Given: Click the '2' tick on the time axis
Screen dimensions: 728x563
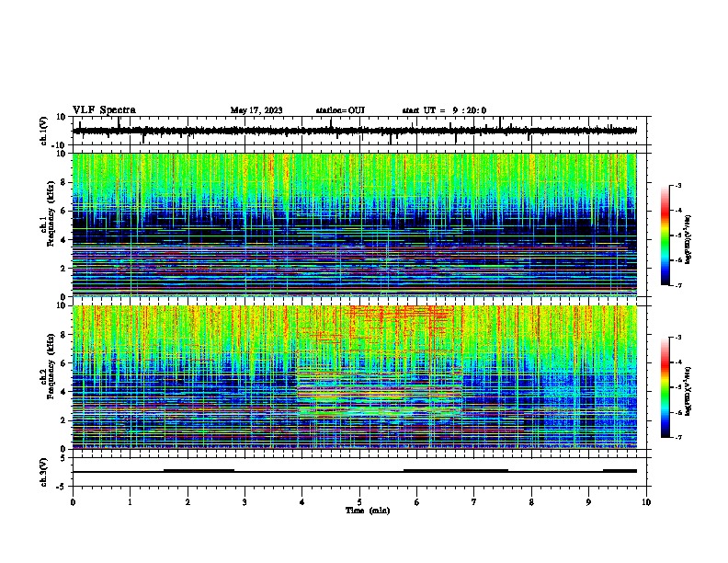Looking at the screenshot, I should 188,502.
